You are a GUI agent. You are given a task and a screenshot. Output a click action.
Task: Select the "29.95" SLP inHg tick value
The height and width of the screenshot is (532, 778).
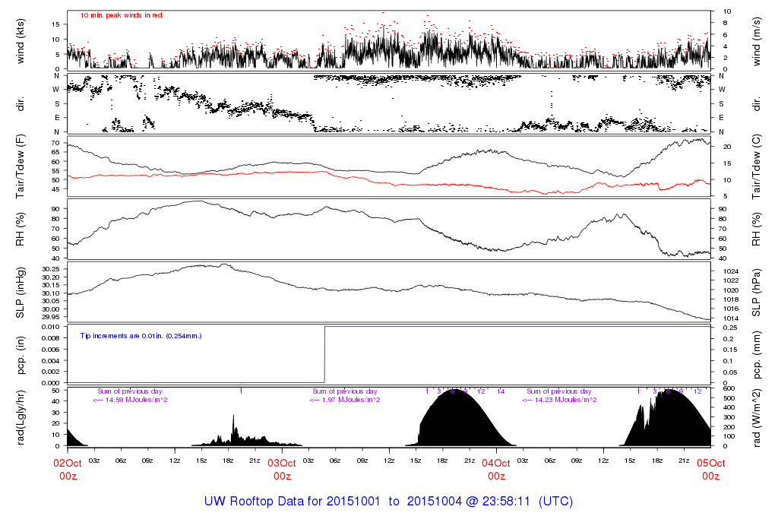click(51, 317)
